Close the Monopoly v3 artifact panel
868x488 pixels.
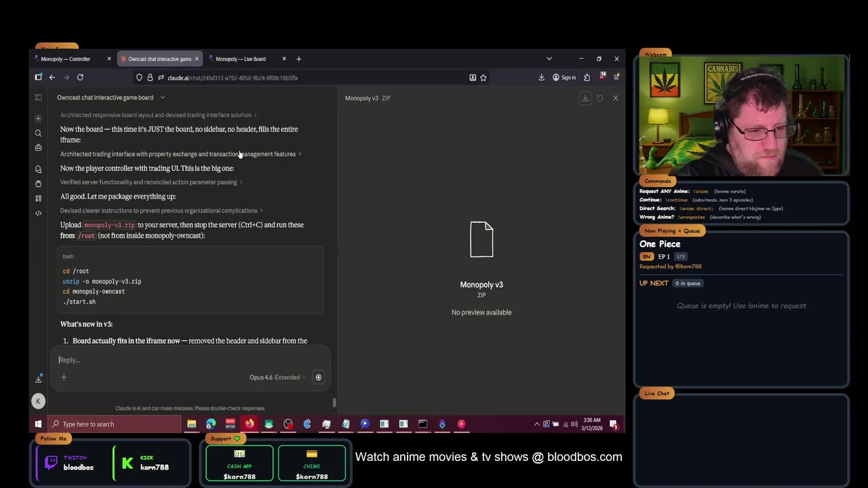click(615, 98)
